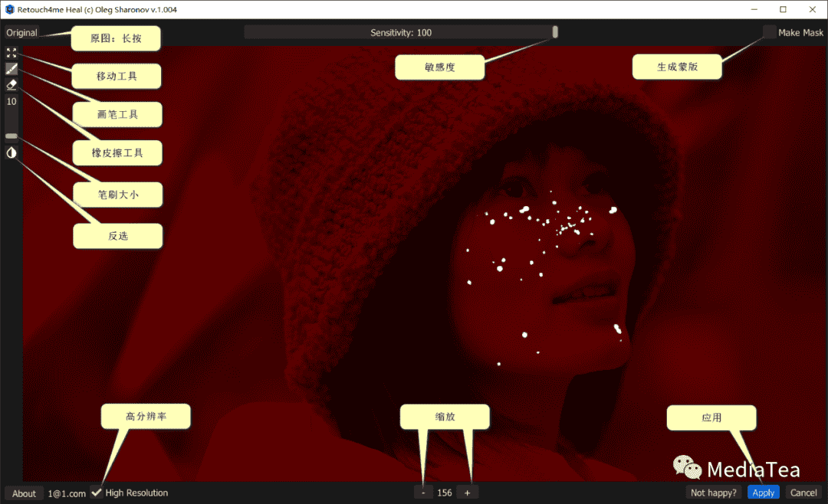Click the brush size slider handle
828x504 pixels.
(11, 136)
